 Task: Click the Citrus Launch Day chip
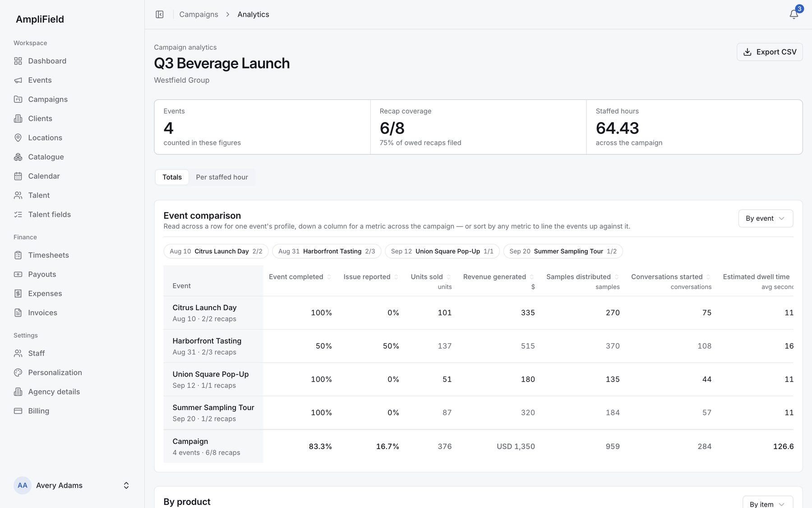(216, 252)
